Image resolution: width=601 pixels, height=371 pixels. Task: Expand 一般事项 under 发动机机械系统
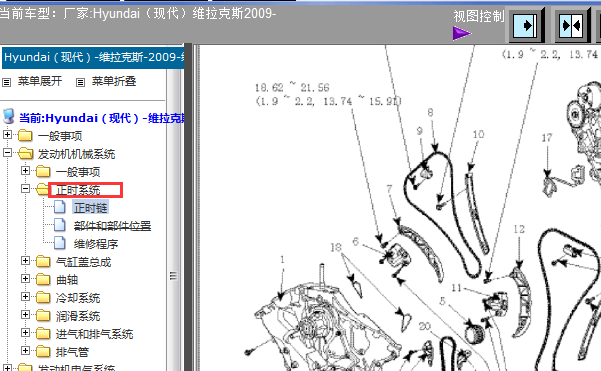25,170
